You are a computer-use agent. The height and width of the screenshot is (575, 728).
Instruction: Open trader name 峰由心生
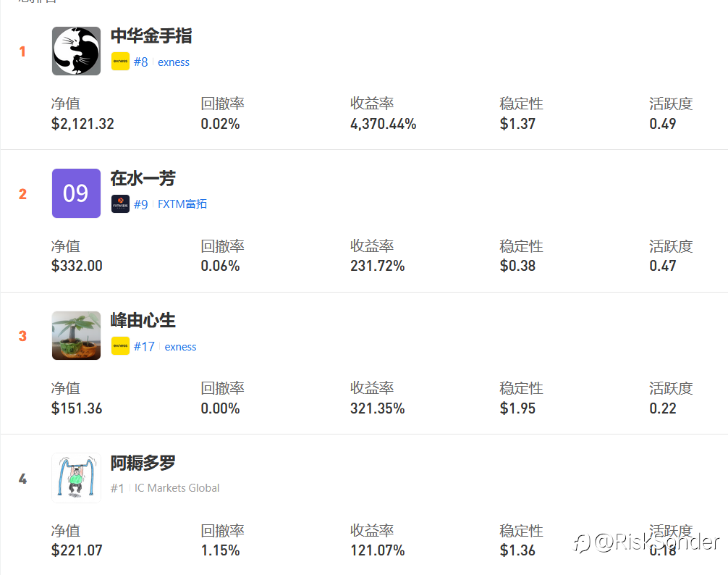[143, 321]
